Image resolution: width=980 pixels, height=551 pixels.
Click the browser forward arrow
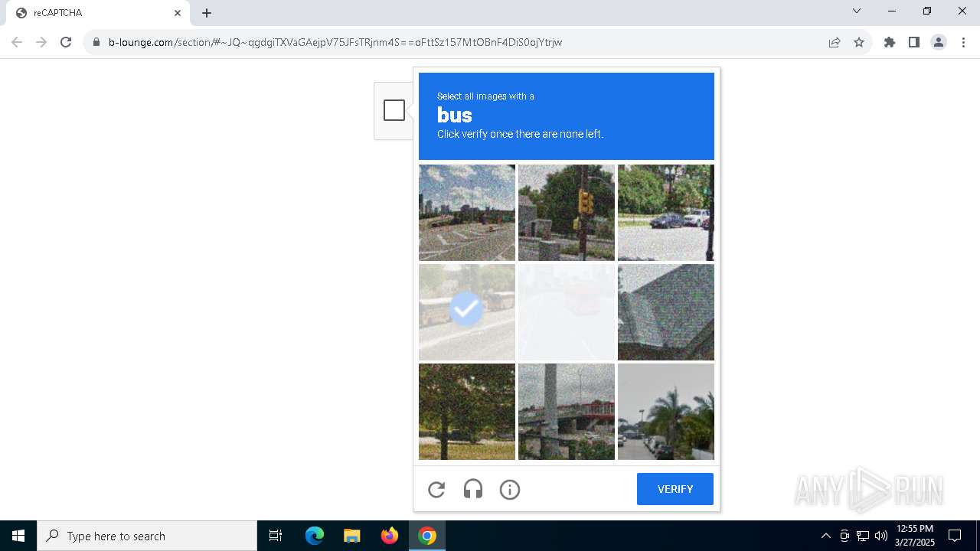click(41, 42)
